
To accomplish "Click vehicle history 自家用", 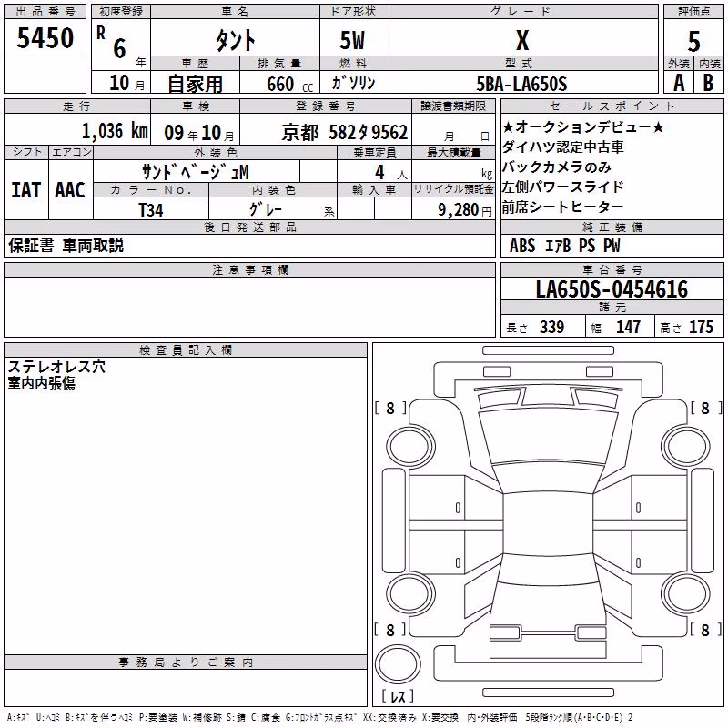I will [x=195, y=84].
